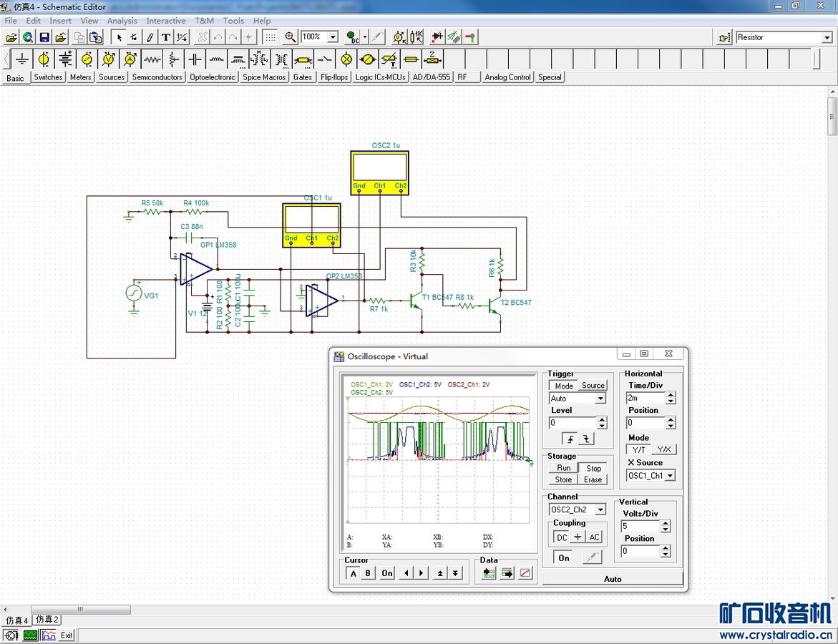This screenshot has height=644, width=838.
Task: Open the X Source OSC1_Ch1 dropdown
Action: (670, 475)
